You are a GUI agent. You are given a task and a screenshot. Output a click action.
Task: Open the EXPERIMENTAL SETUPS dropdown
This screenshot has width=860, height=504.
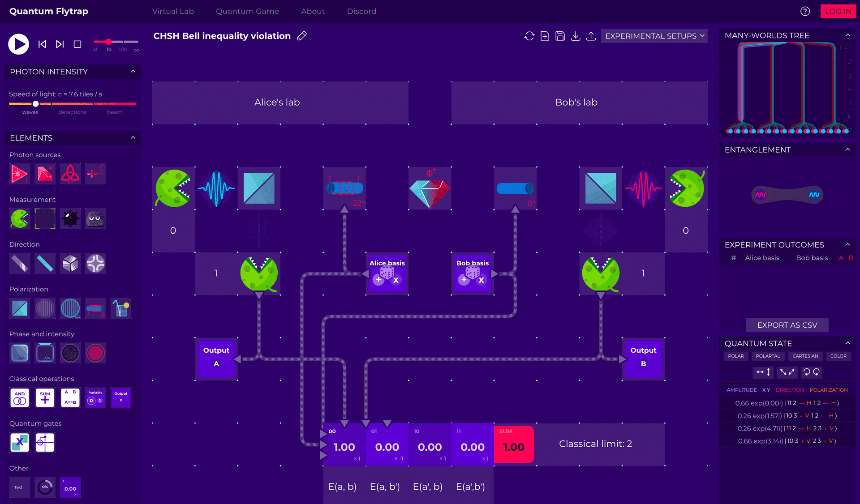tap(654, 36)
